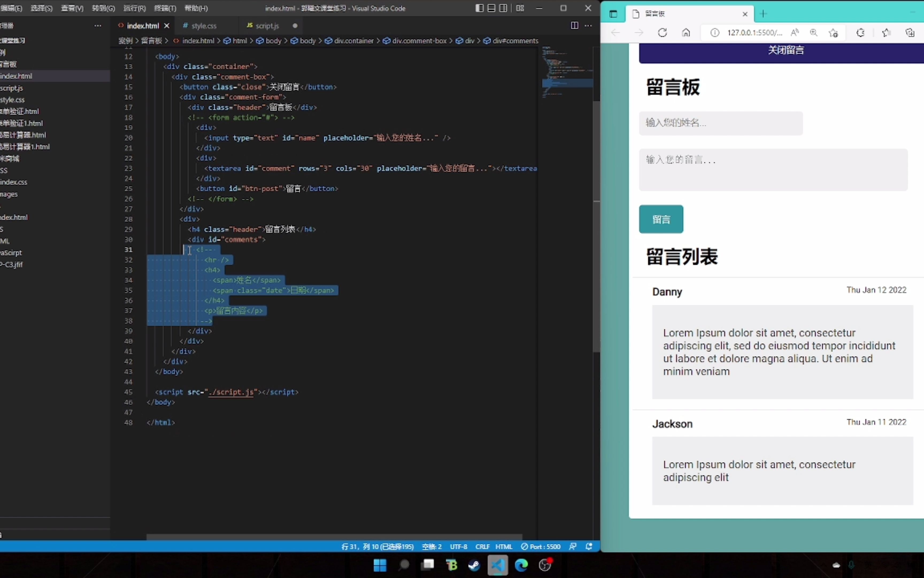
Task: Stop Live Server via Port : 5500
Action: [x=541, y=547]
